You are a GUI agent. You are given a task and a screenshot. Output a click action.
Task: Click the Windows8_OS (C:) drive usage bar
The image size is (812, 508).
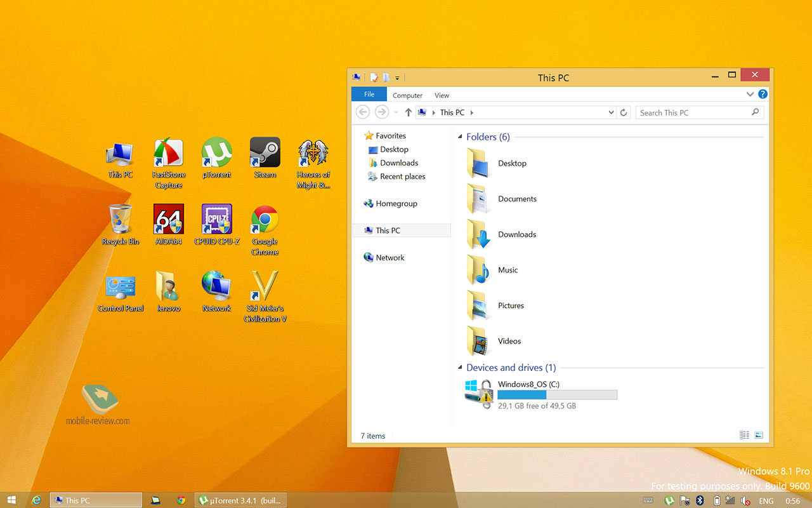(x=557, y=395)
